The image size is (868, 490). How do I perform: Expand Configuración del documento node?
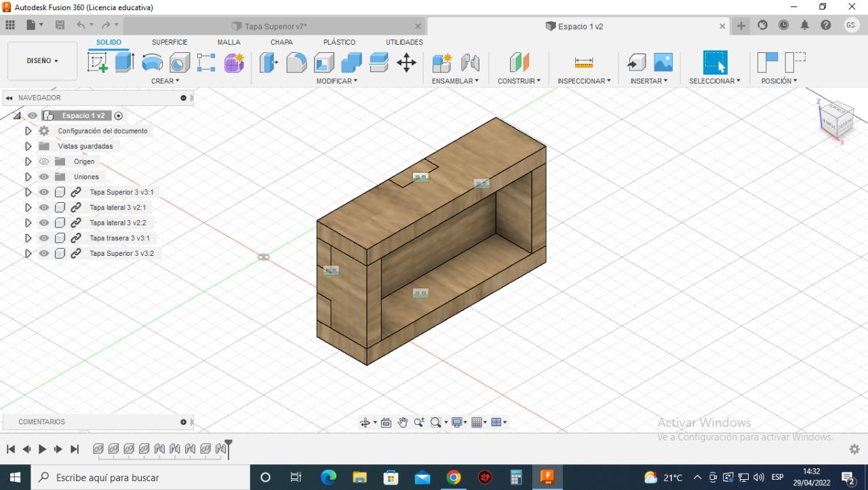point(28,131)
